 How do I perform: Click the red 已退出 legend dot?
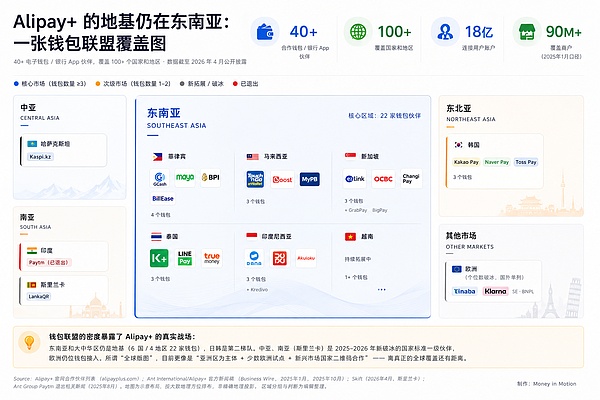click(235, 83)
